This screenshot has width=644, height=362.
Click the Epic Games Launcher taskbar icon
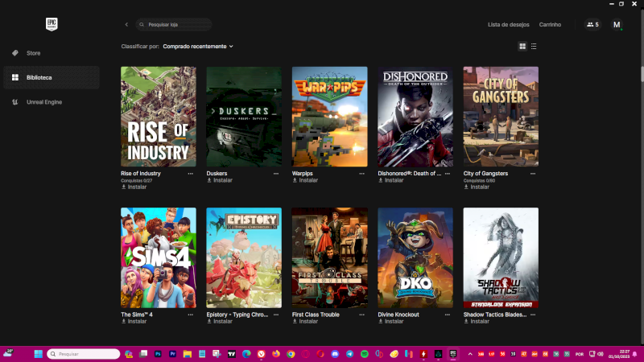coord(453,354)
